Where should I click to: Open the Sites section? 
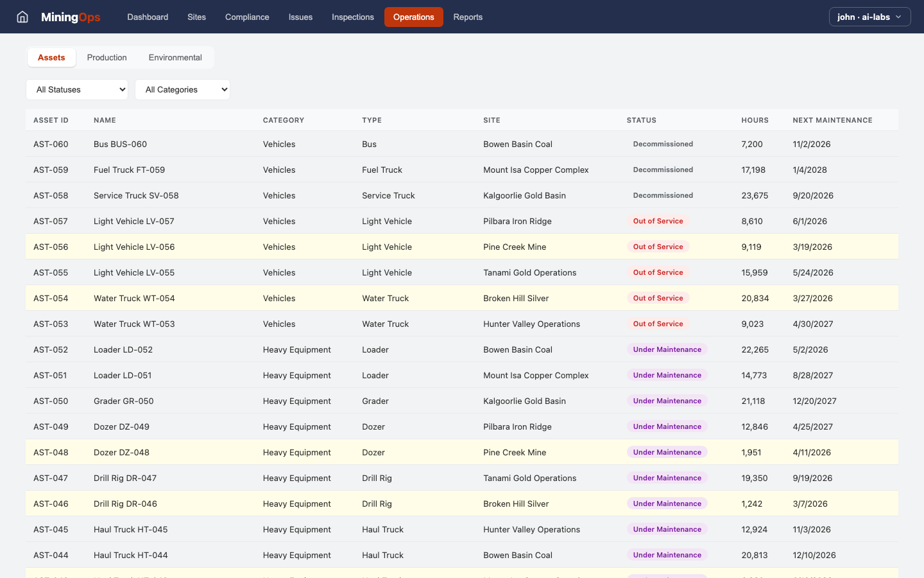(196, 17)
